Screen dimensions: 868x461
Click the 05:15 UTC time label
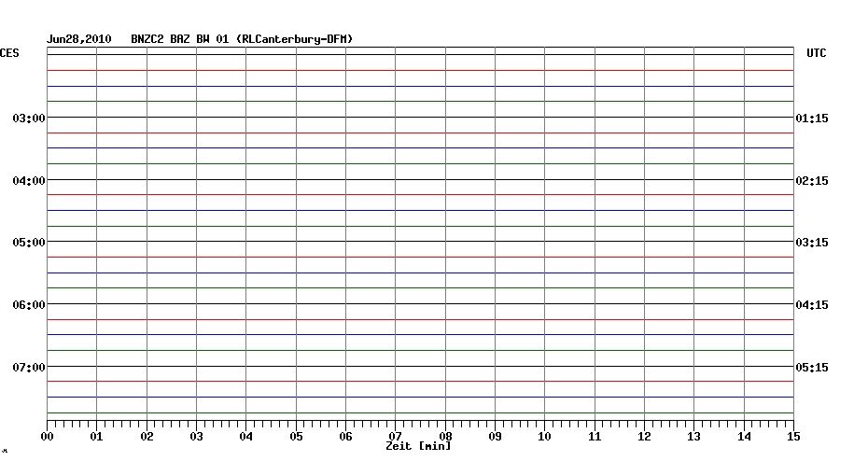click(811, 367)
